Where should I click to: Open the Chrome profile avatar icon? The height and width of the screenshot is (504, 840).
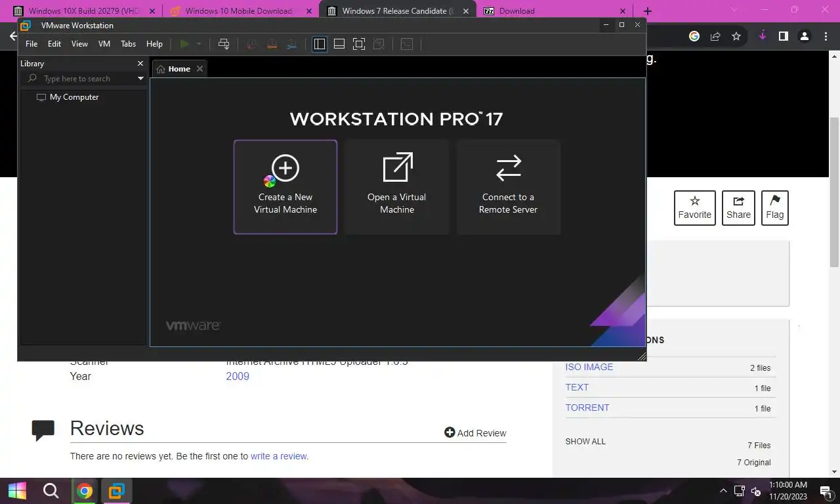(x=804, y=36)
